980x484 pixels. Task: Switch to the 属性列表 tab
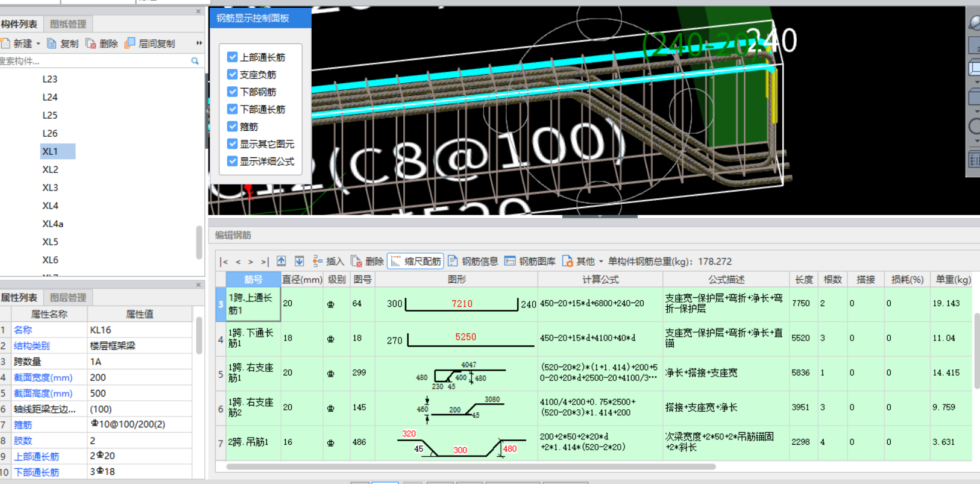point(19,298)
